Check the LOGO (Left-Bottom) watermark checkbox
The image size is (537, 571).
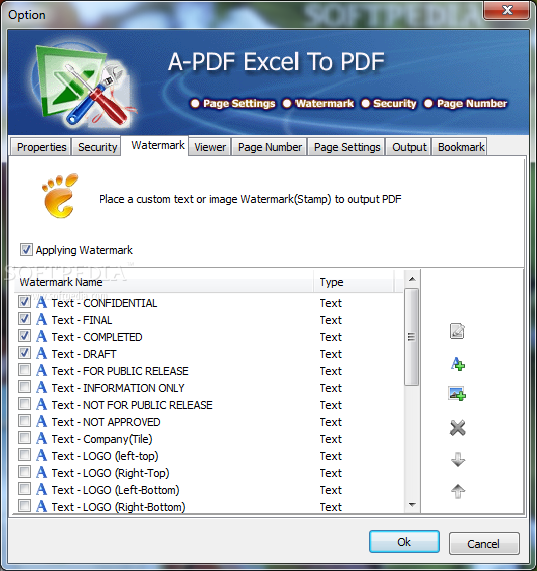(24, 489)
